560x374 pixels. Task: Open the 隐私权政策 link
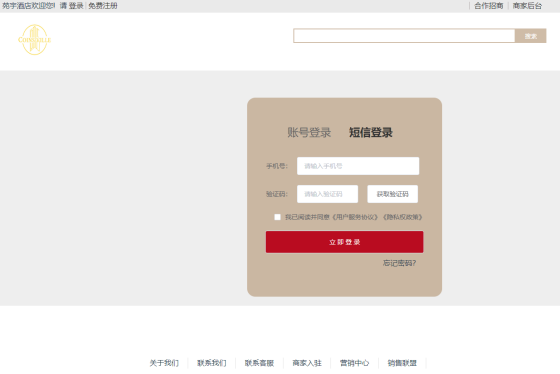click(403, 217)
